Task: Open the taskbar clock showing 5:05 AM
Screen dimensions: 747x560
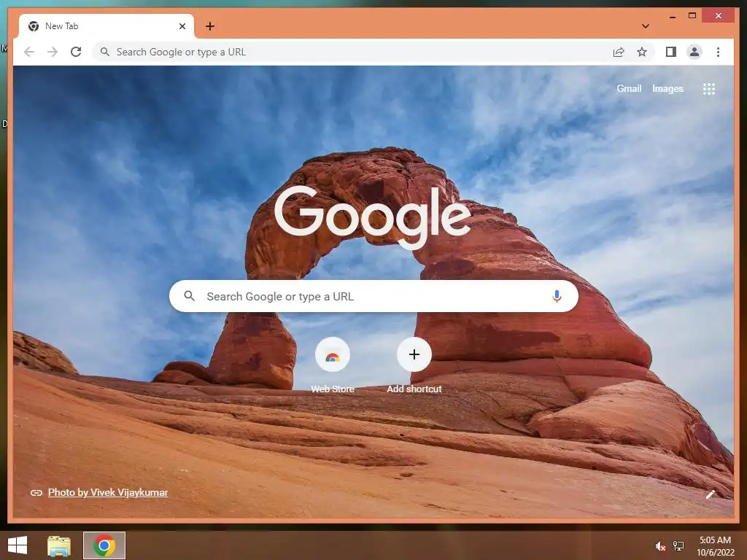Action: coord(715,546)
